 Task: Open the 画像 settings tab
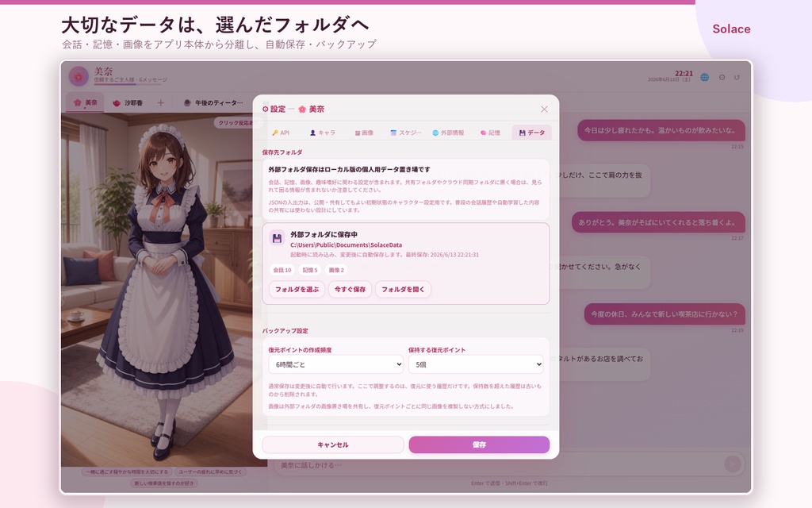pos(364,133)
